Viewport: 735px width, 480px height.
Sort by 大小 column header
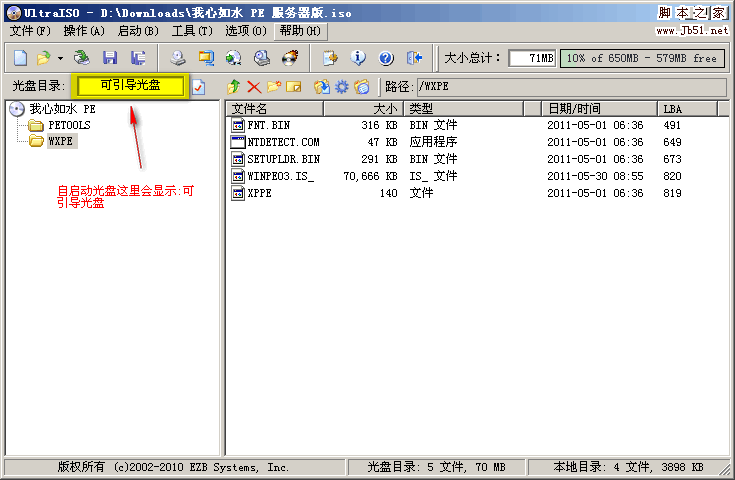coord(364,109)
